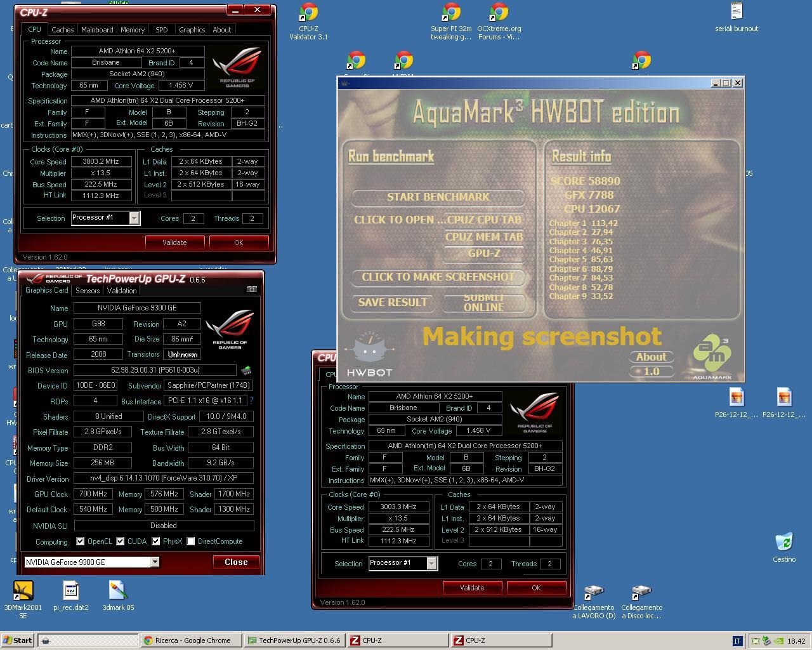Toggle OpenCL checkbox in GPU-Z

click(x=81, y=541)
